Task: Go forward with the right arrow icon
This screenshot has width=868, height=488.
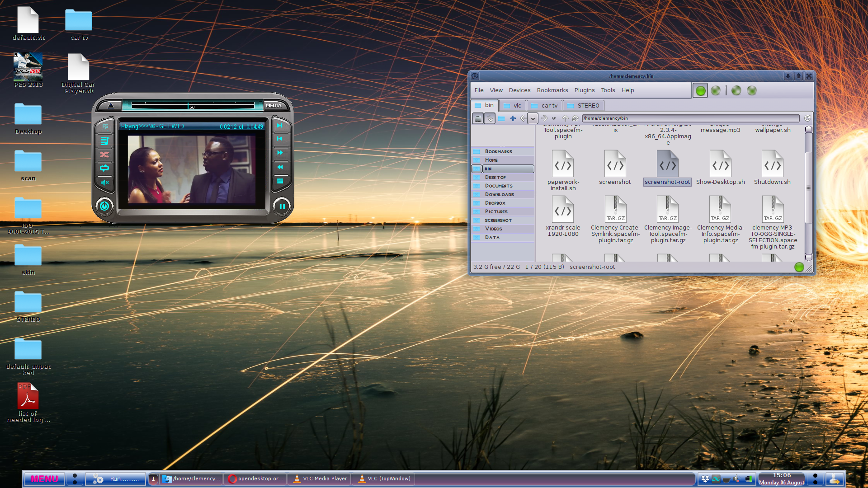Action: [544, 118]
